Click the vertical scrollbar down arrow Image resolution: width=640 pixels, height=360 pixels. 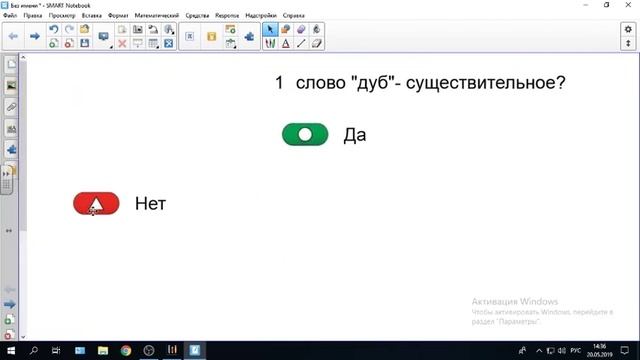pos(23,337)
